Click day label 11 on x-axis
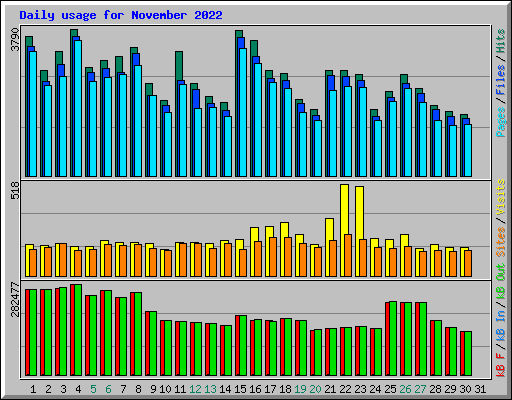This screenshot has height=400, width=512. [x=180, y=389]
